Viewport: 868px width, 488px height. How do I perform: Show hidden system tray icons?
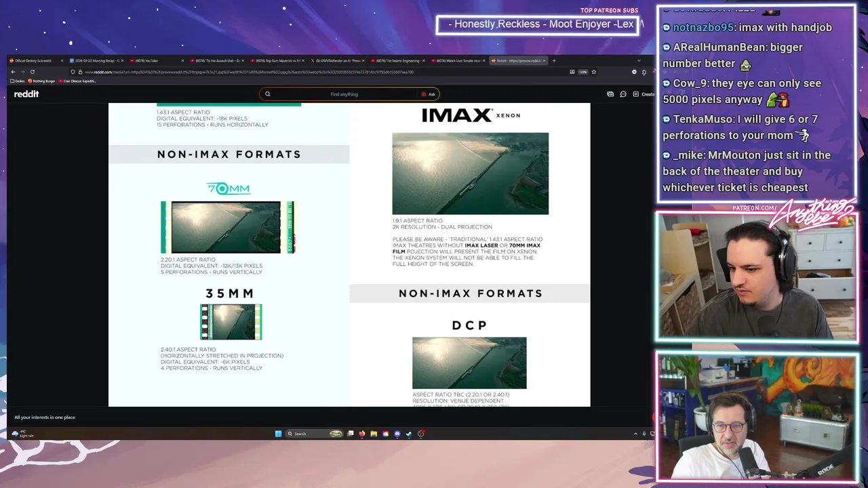(x=635, y=434)
